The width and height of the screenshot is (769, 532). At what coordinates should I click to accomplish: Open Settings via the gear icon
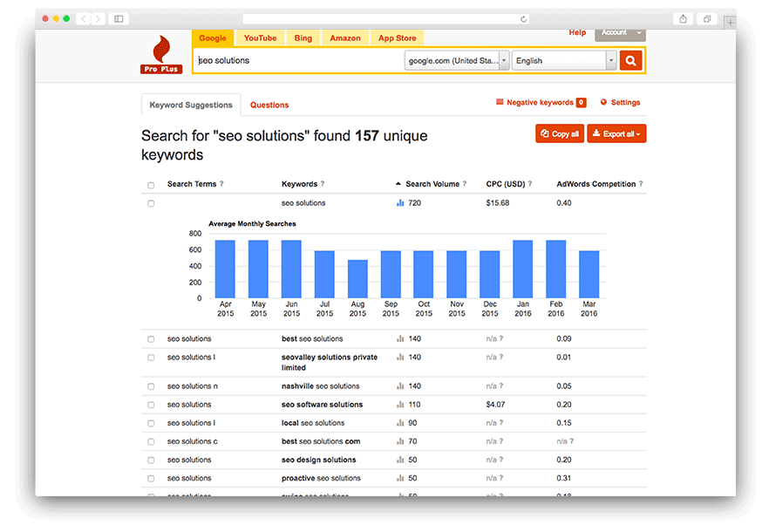(604, 102)
